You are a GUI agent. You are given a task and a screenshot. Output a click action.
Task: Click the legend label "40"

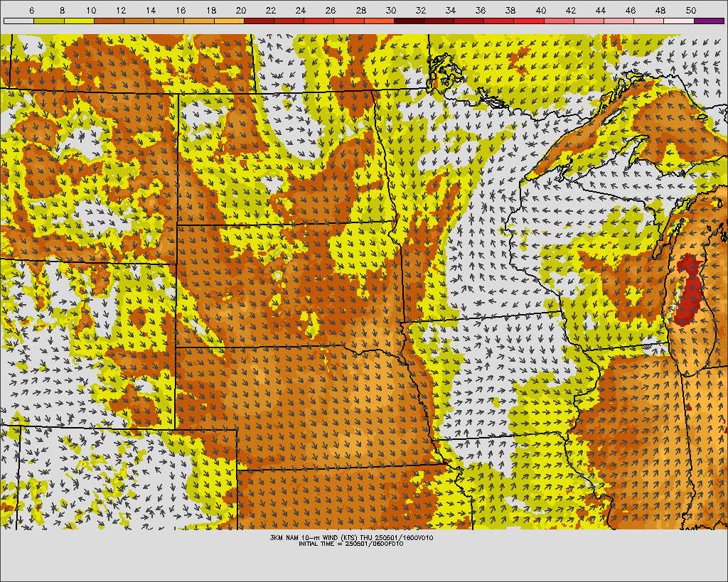tap(541, 10)
